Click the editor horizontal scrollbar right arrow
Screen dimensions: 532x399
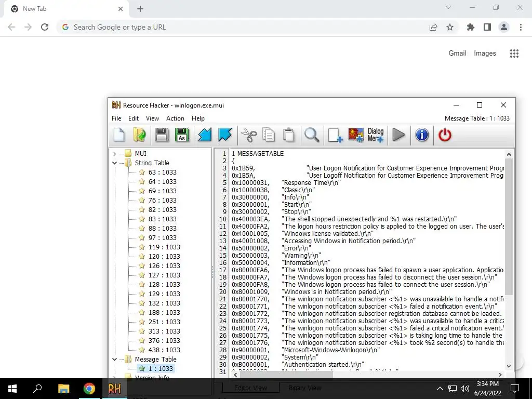point(500,375)
